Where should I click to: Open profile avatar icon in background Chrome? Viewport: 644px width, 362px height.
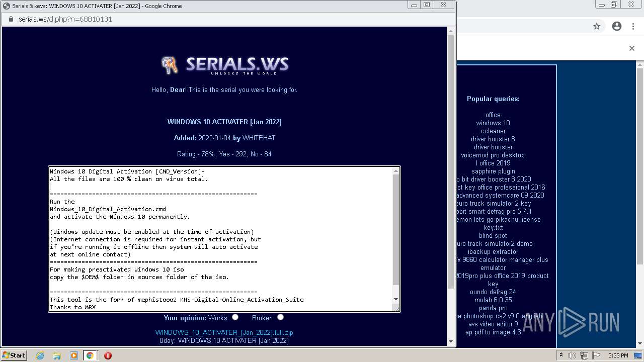[x=617, y=26]
